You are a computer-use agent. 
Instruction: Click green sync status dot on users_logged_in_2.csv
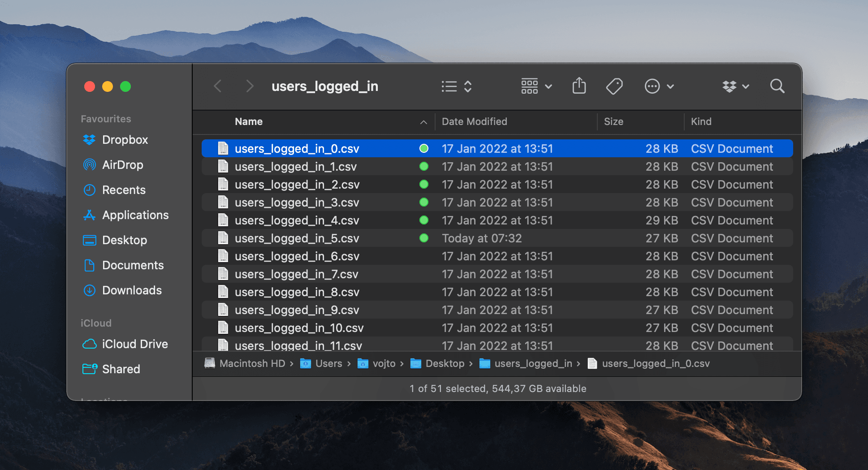(423, 185)
